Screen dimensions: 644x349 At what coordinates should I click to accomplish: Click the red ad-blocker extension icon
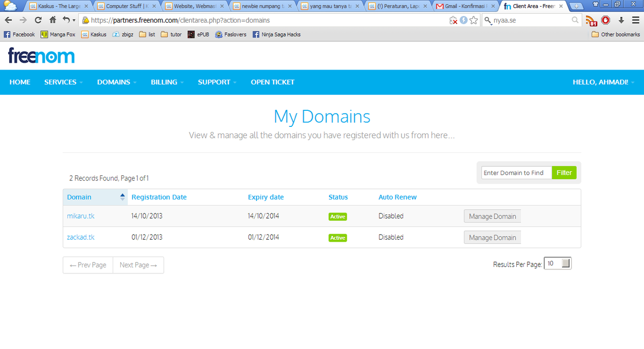pyautogui.click(x=606, y=21)
